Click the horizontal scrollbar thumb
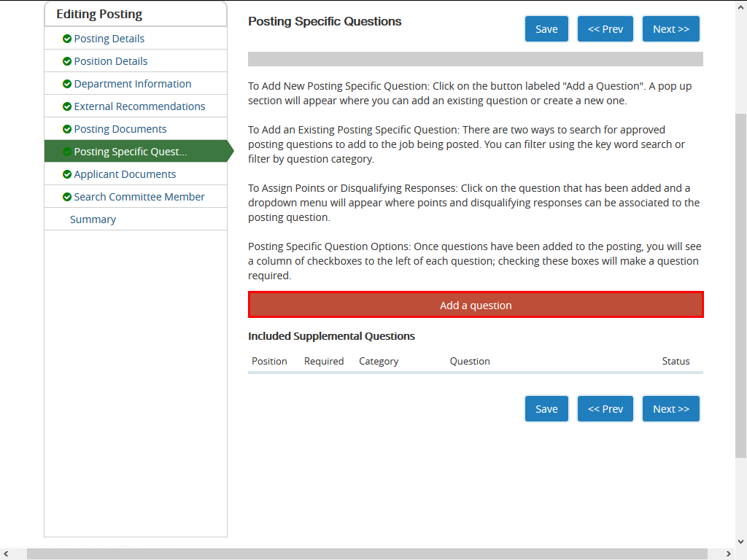Viewport: 747px width, 560px height. click(365, 554)
